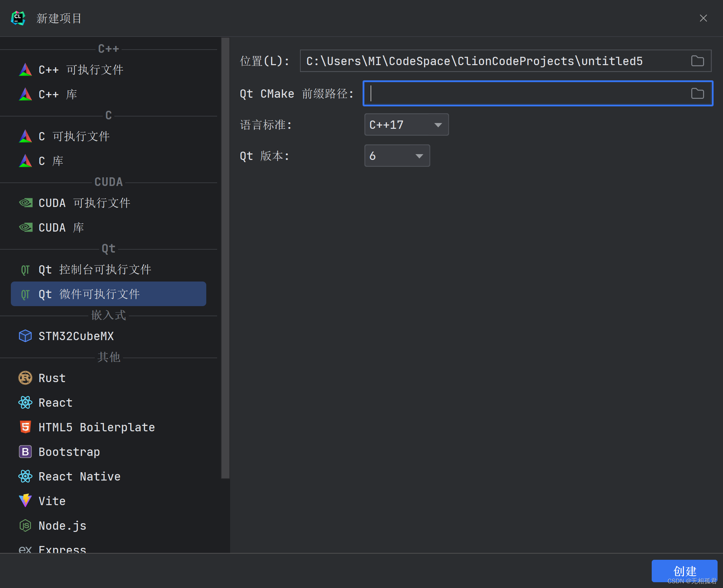The height and width of the screenshot is (588, 723).
Task: Select the CUDA library project type
Action: pos(62,227)
